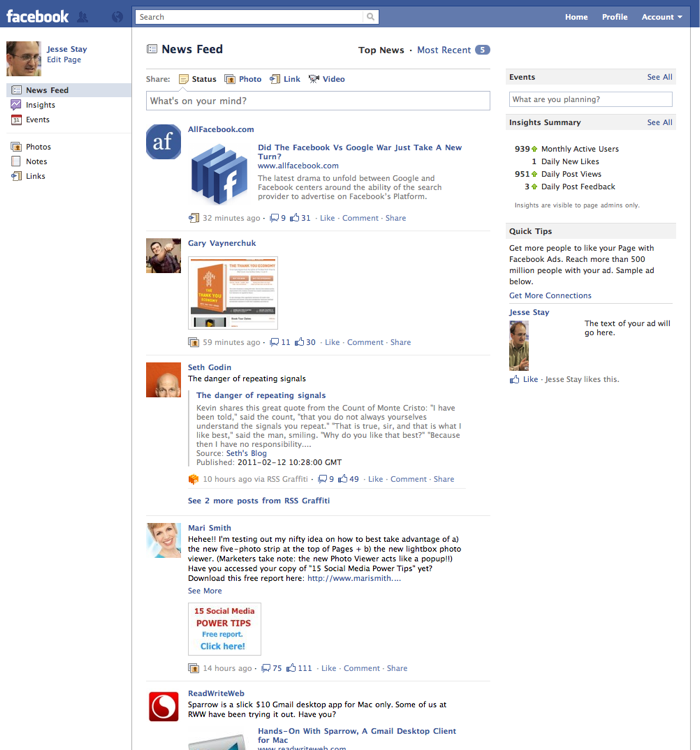The height and width of the screenshot is (750, 700).
Task: Click the Insights chart icon in sidebar
Action: tap(16, 105)
